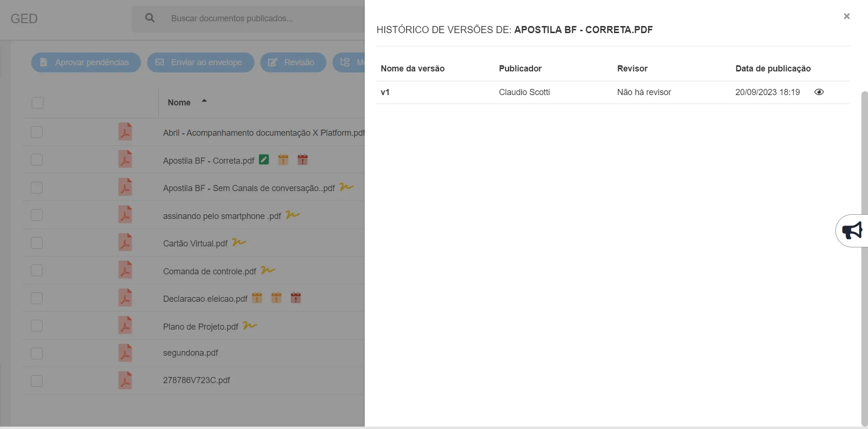
Task: Open file segundona.pdf
Action: pyautogui.click(x=191, y=353)
